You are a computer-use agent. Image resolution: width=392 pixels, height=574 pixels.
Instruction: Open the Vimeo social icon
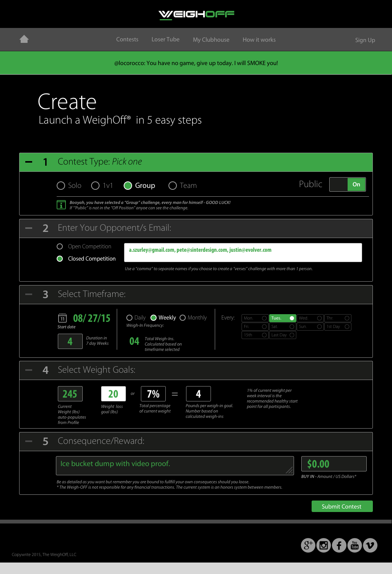[370, 545]
